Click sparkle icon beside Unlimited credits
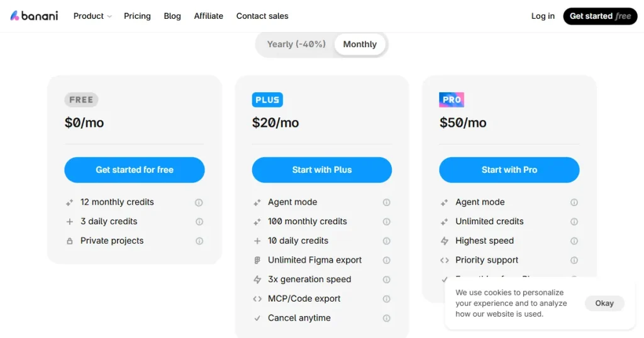 point(445,222)
